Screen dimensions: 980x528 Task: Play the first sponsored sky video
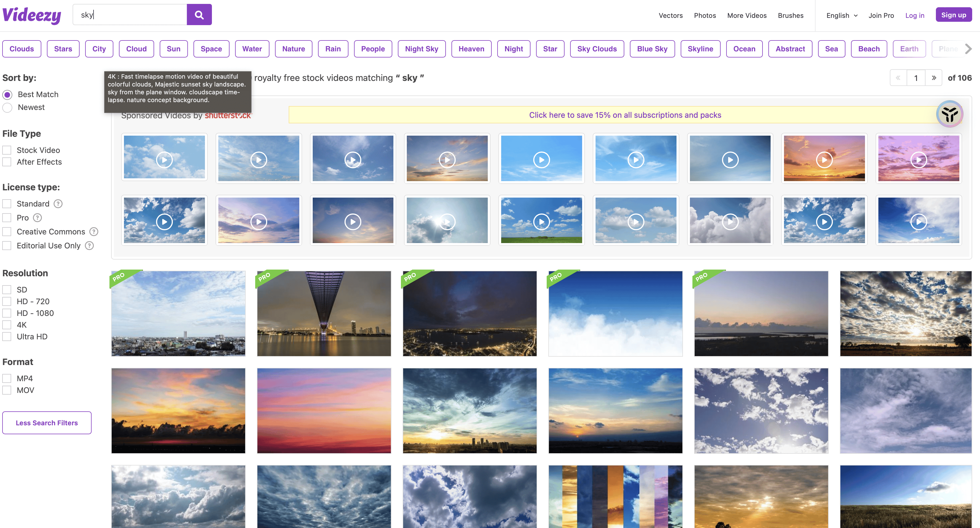tap(164, 160)
